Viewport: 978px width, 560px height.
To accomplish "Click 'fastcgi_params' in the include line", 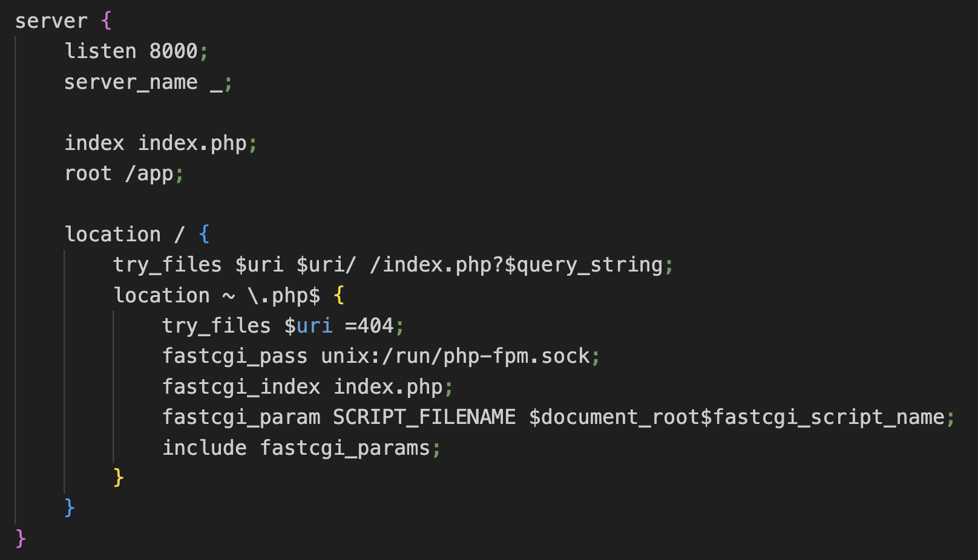I will pos(345,448).
